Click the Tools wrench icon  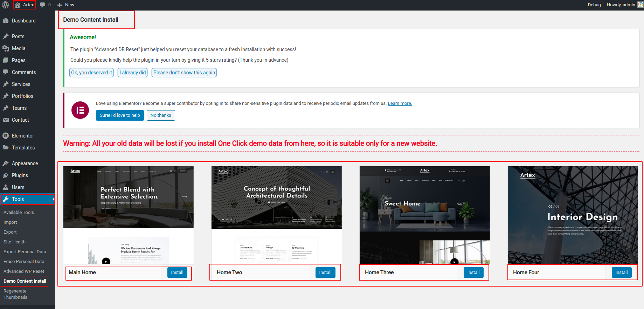tap(6, 199)
